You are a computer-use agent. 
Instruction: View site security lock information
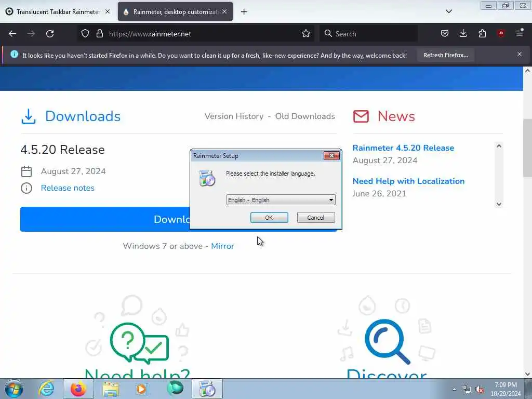[x=99, y=34]
